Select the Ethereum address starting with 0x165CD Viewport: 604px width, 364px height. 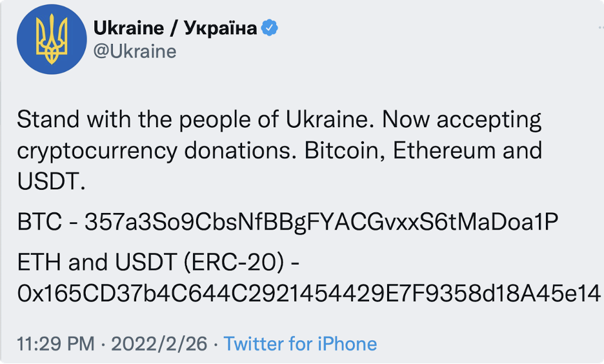(309, 294)
